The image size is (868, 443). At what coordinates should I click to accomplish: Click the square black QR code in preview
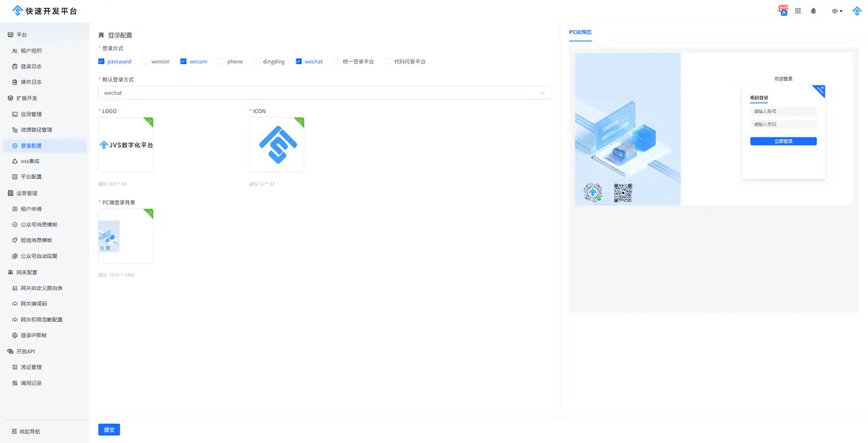point(623,193)
